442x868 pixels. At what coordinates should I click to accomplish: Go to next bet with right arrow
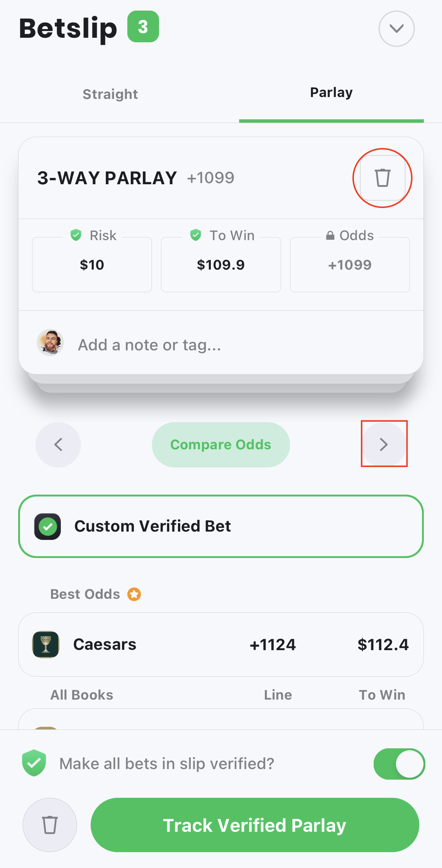click(384, 444)
